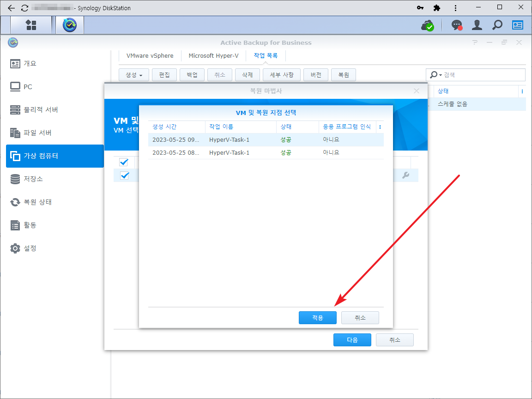532x399 pixels.
Task: Select 물리적 서버 in sidebar
Action: point(55,109)
